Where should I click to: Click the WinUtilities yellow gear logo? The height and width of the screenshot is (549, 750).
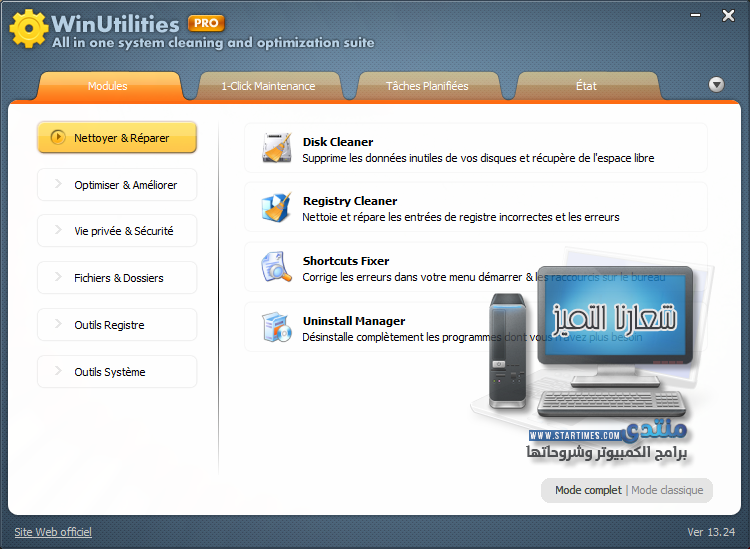pyautogui.click(x=29, y=29)
